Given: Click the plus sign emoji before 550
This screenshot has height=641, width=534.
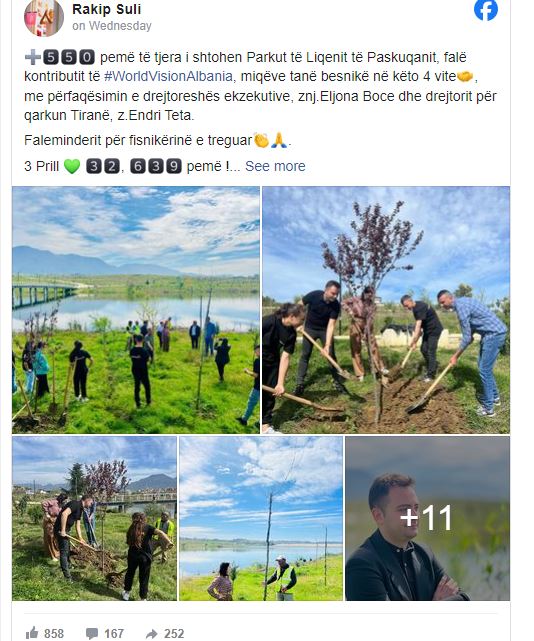Looking at the screenshot, I should pos(32,57).
